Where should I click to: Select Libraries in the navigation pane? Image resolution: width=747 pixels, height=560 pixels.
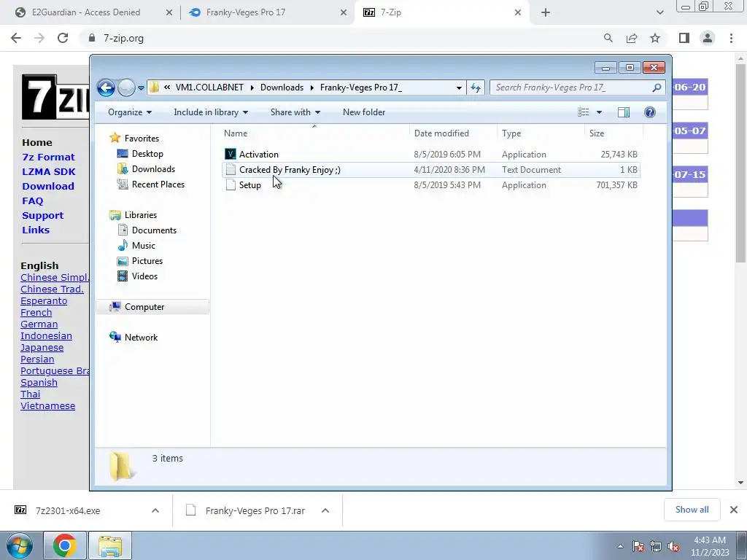tap(141, 215)
